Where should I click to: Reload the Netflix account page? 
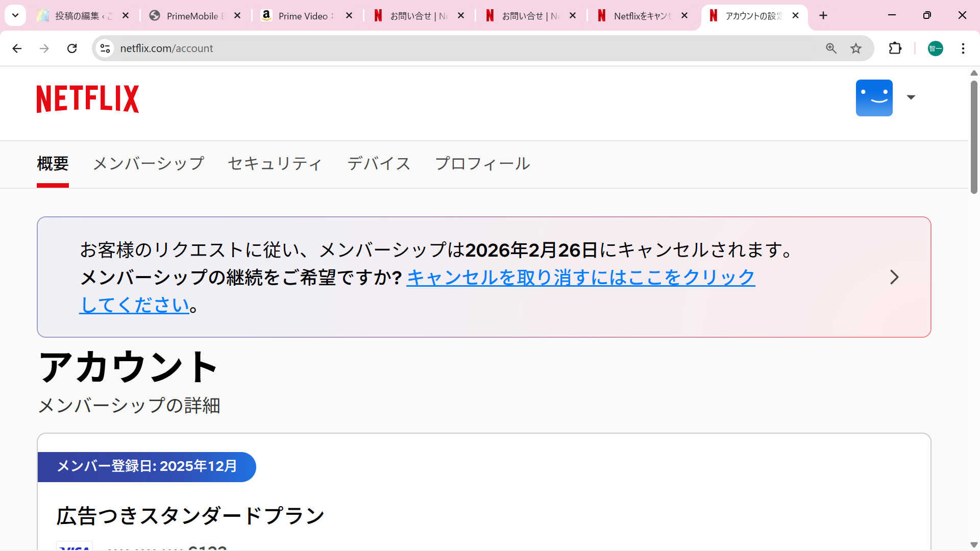[72, 48]
